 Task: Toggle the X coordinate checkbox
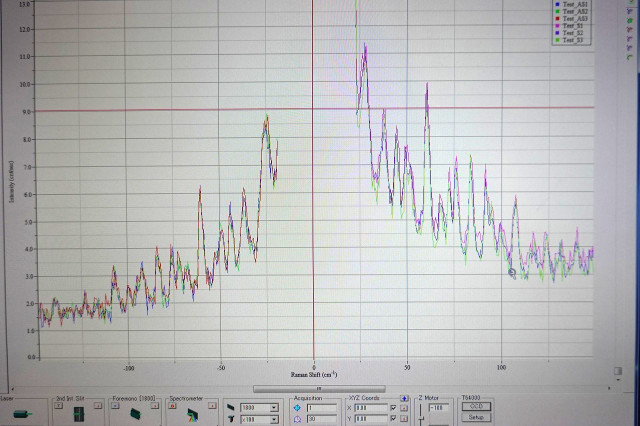point(393,408)
